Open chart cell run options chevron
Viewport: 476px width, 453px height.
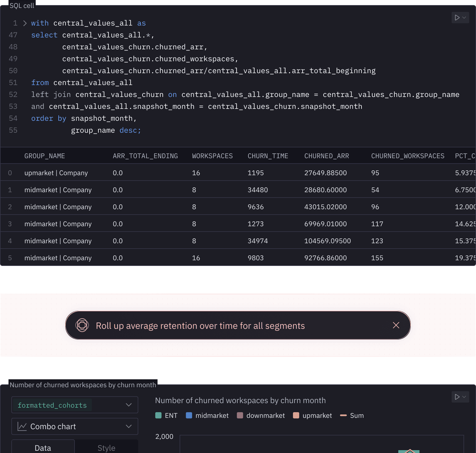[464, 397]
